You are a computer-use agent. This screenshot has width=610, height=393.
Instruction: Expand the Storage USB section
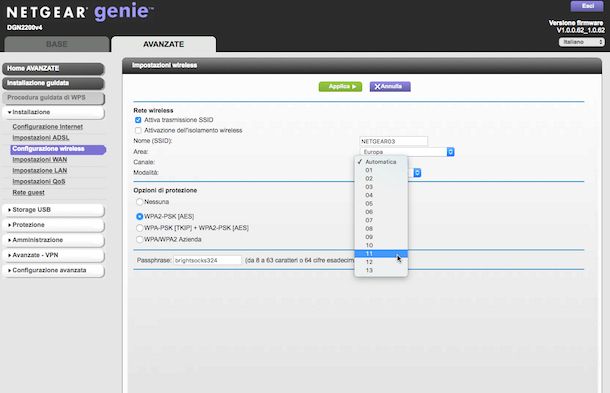click(x=53, y=210)
